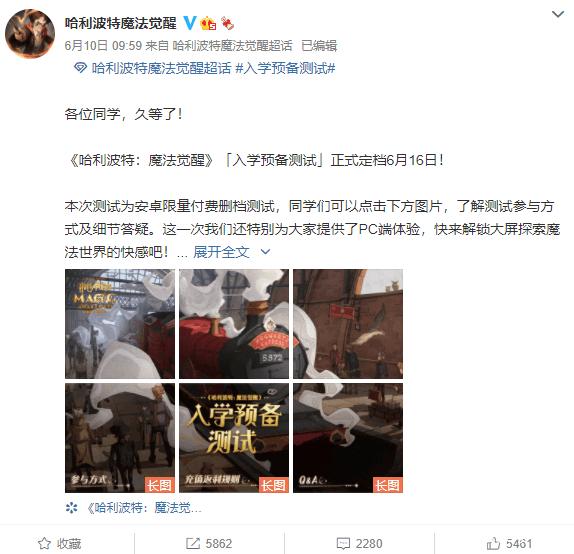The width and height of the screenshot is (574, 554).
Task: Like the post with thumbs-up icon
Action: tap(493, 543)
